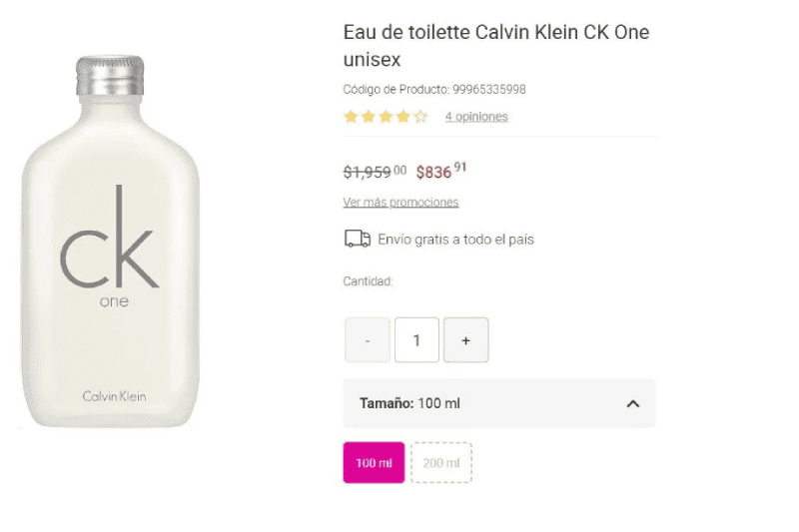Increase quantity with the plus button
Viewport: 799px width, 532px height.
[x=465, y=340]
